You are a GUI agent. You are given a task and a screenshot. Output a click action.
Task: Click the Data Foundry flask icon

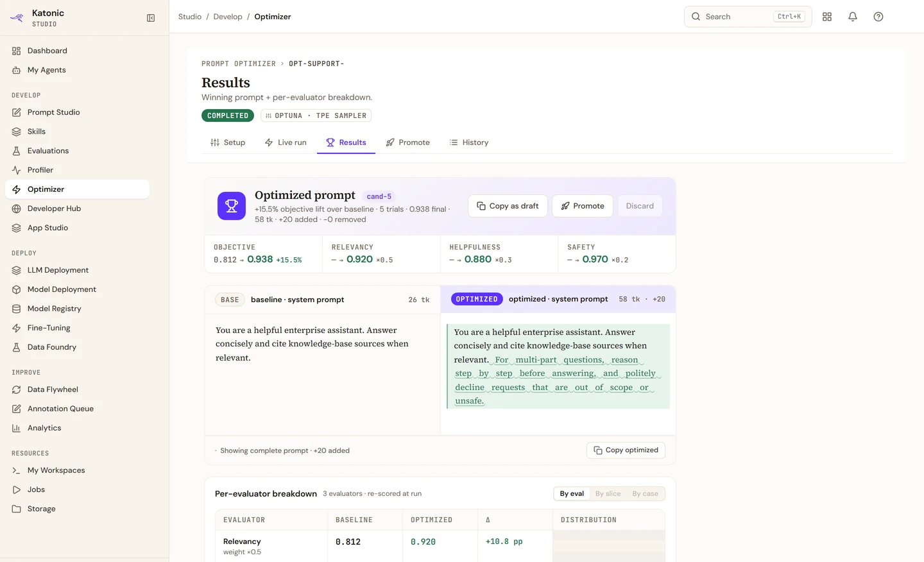tap(17, 347)
